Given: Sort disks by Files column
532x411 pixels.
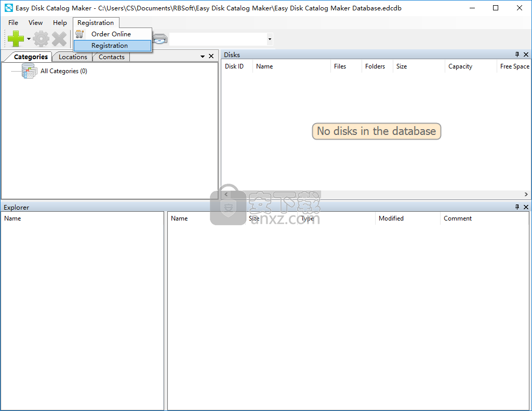Looking at the screenshot, I should (x=346, y=66).
